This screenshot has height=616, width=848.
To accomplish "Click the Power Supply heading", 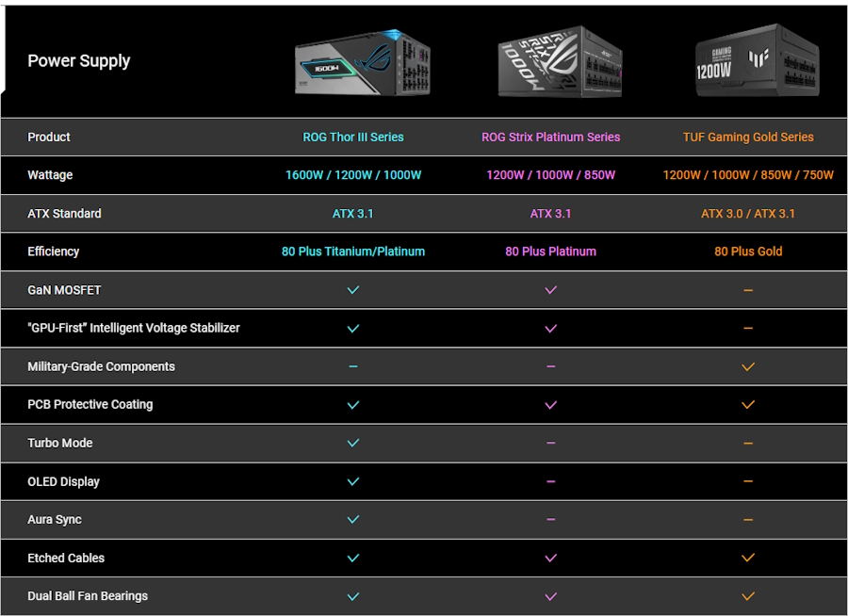I will click(x=79, y=61).
